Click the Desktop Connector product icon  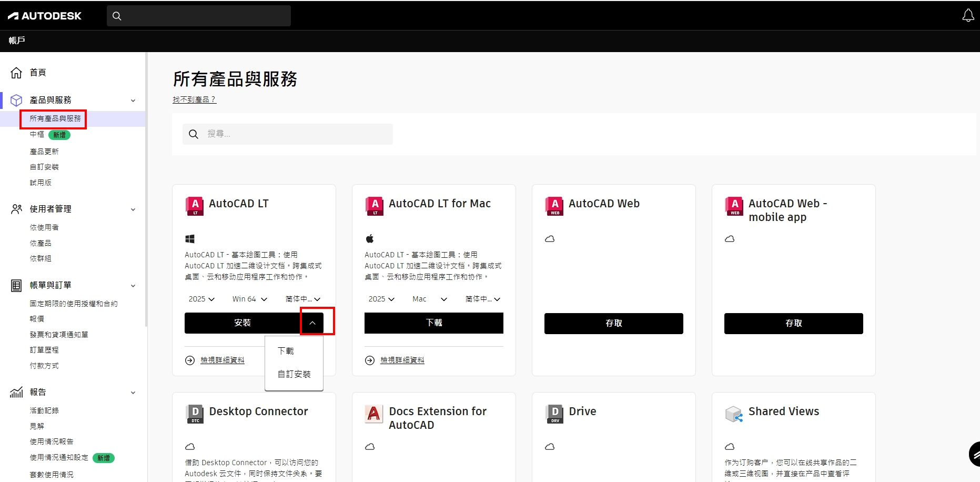195,414
